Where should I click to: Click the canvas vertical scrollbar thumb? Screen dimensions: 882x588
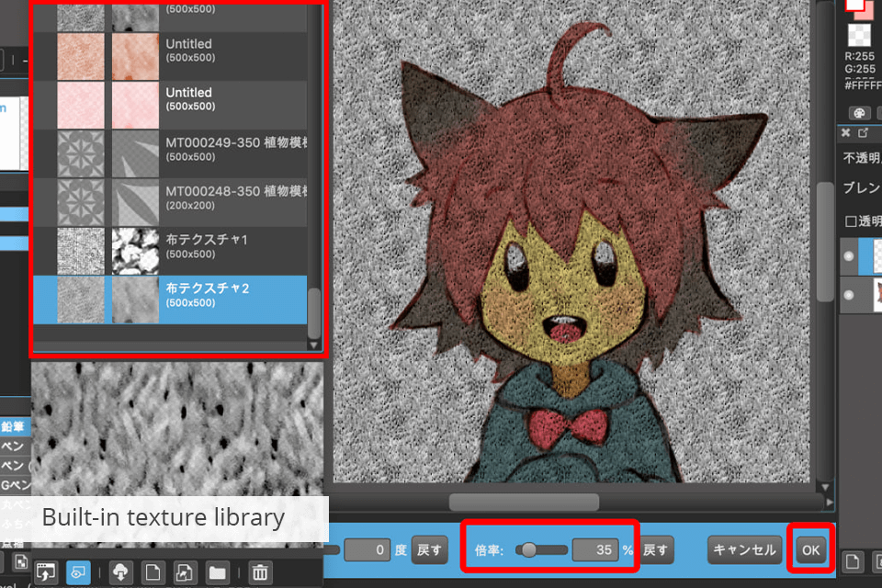tap(825, 242)
